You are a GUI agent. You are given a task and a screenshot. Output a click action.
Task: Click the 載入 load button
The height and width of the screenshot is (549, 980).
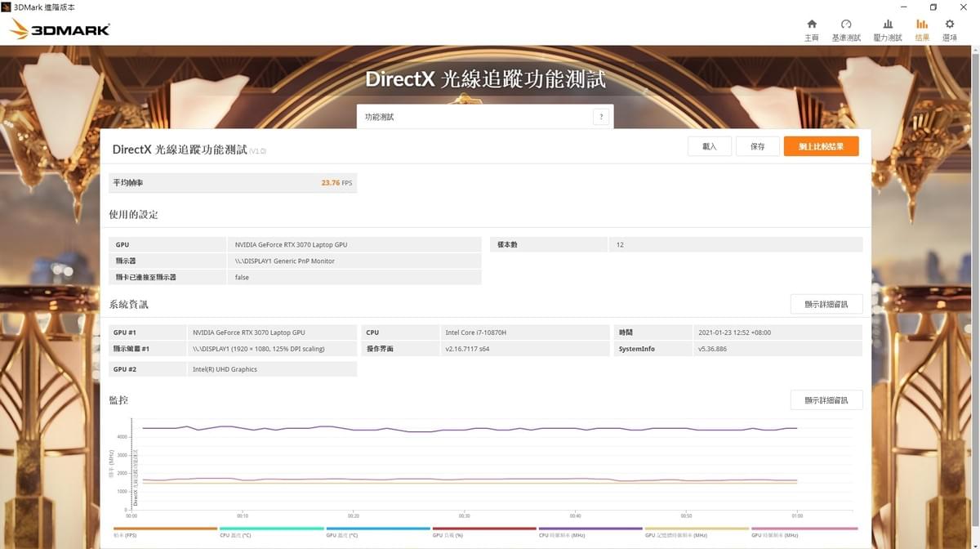[x=709, y=146]
